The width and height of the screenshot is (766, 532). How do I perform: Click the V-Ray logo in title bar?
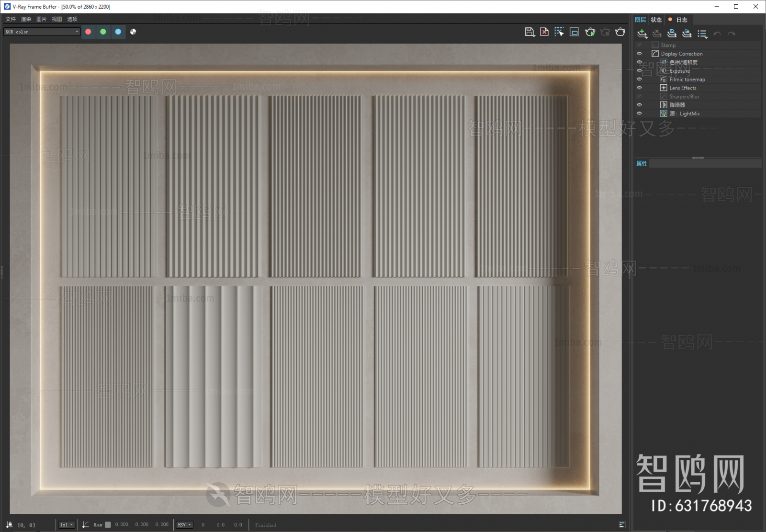[x=7, y=7]
